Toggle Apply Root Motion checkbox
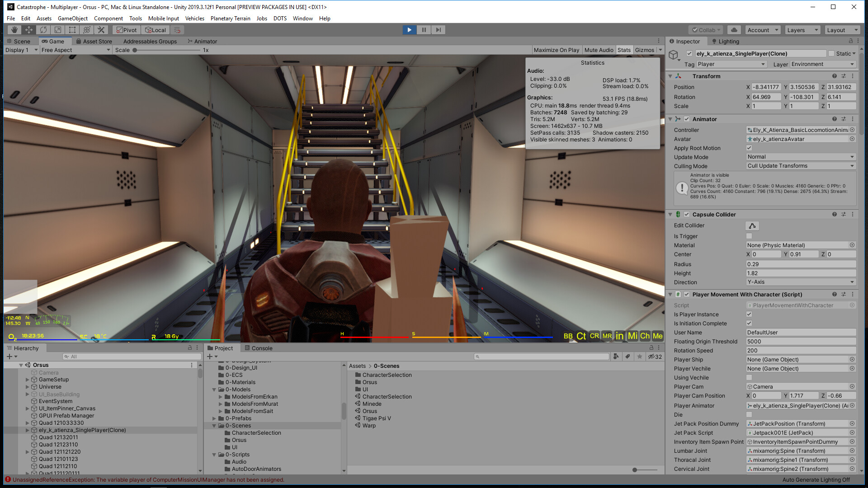Screen dimensions: 868x488 pyautogui.click(x=749, y=148)
